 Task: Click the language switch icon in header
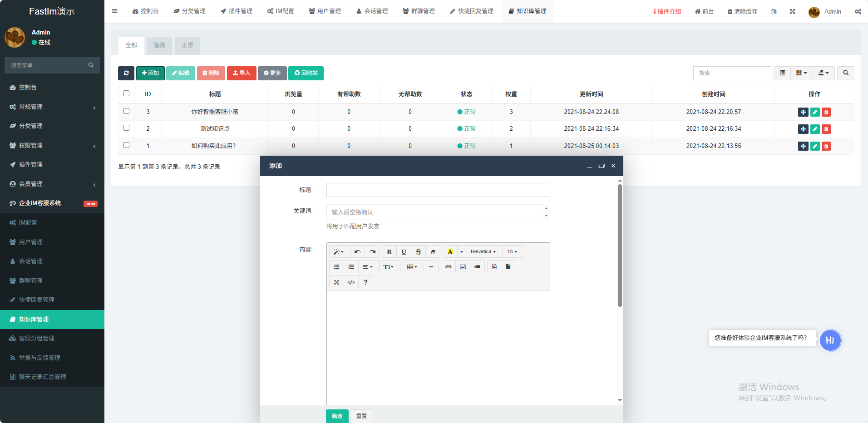pos(774,11)
